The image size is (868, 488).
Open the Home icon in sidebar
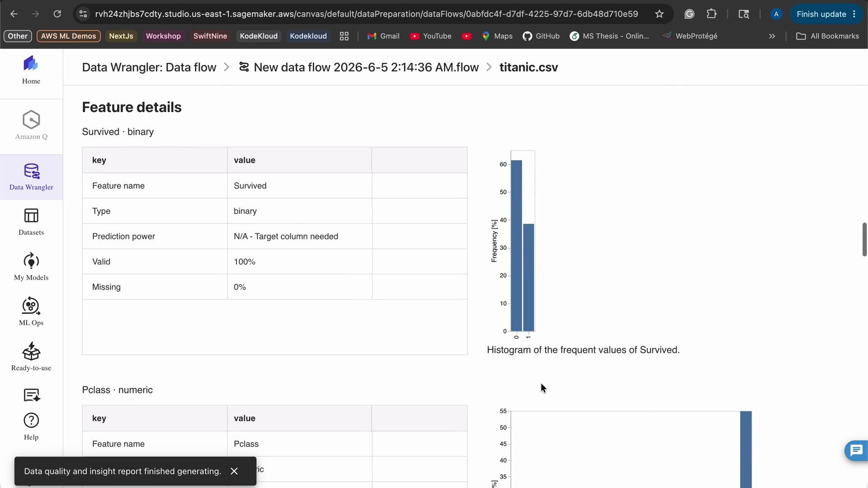click(31, 70)
